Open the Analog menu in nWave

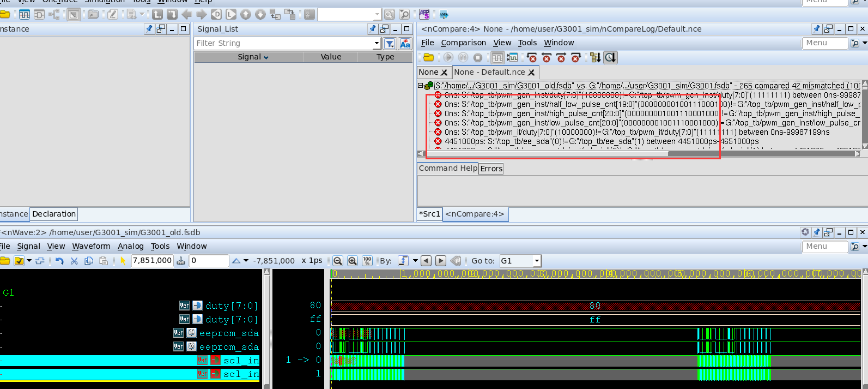pos(131,246)
